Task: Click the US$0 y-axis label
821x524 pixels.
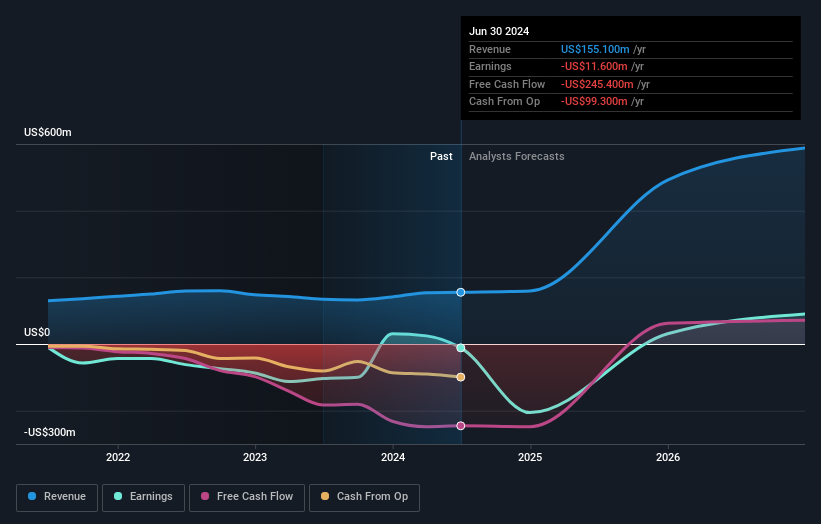Action: coord(37,332)
